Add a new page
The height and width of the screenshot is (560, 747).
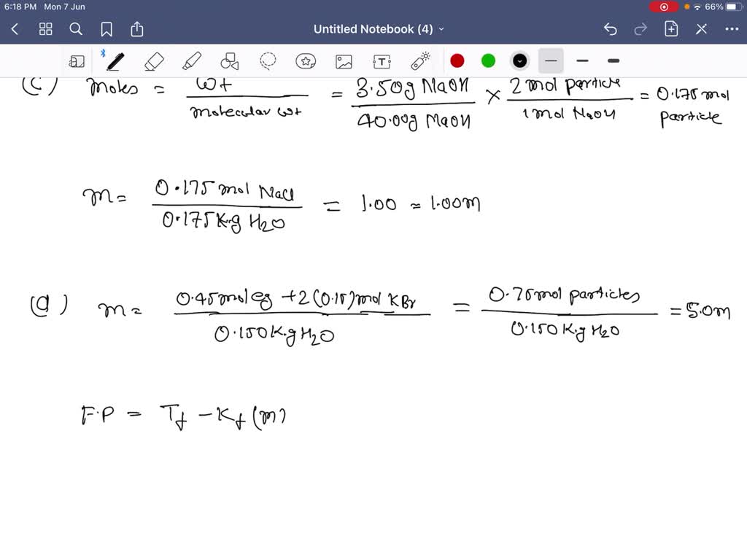coord(671,28)
